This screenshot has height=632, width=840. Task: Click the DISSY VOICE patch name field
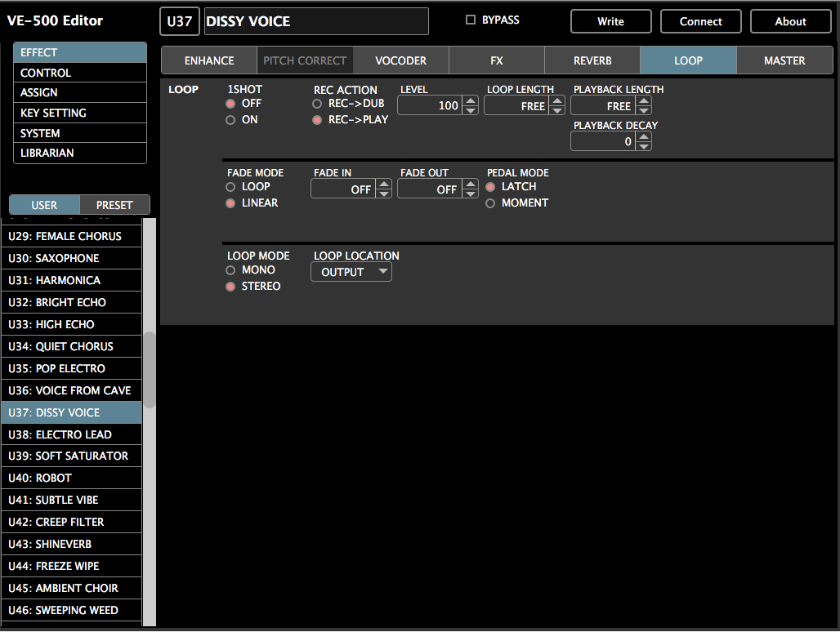pos(316,21)
